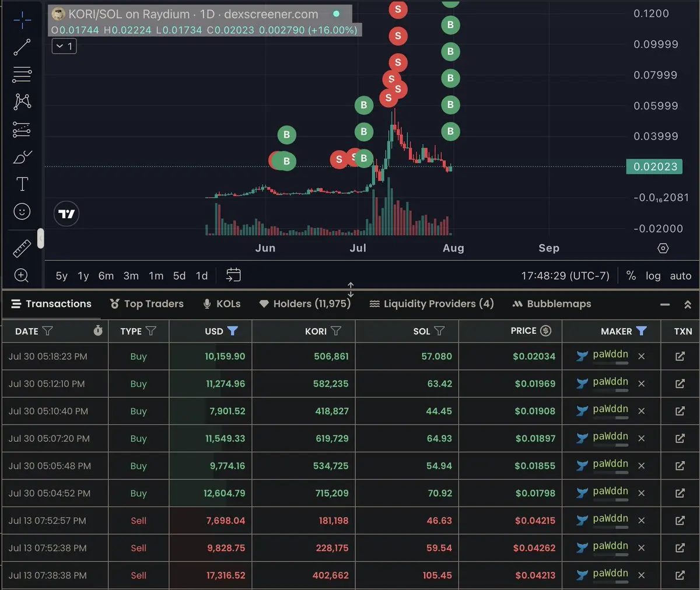Viewport: 700px width, 590px height.
Task: Click price cell $0.04262
Action: coord(534,548)
